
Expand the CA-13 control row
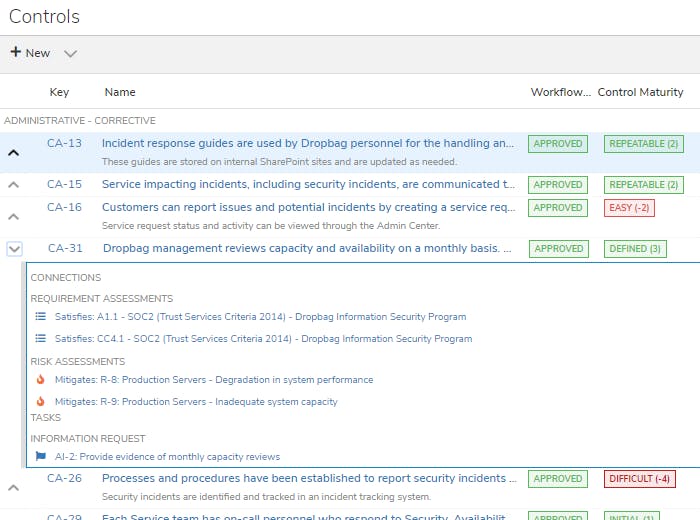[14, 153]
